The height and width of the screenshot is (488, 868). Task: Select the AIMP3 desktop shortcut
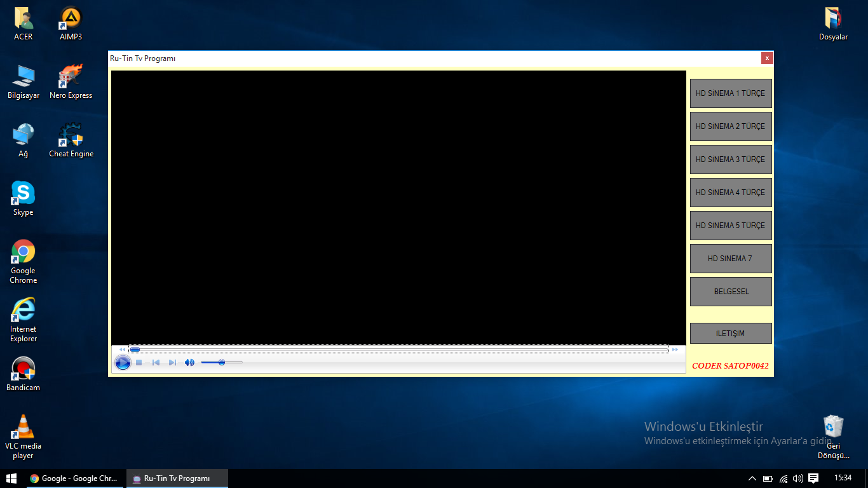(x=71, y=24)
